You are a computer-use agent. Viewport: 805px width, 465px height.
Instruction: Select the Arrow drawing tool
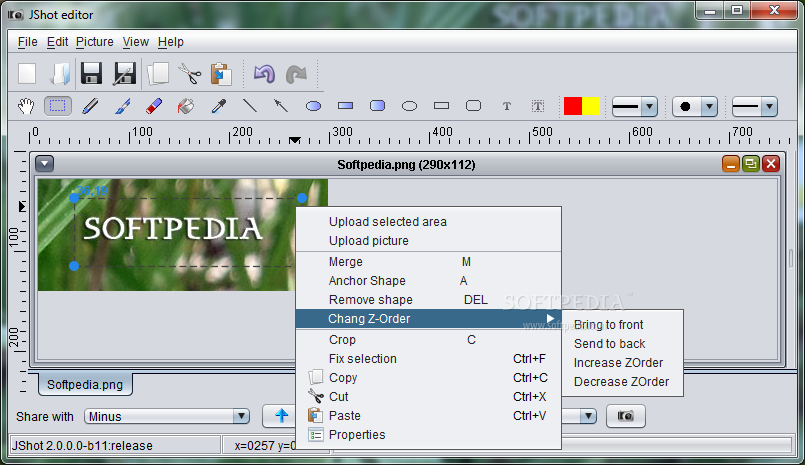click(x=281, y=106)
